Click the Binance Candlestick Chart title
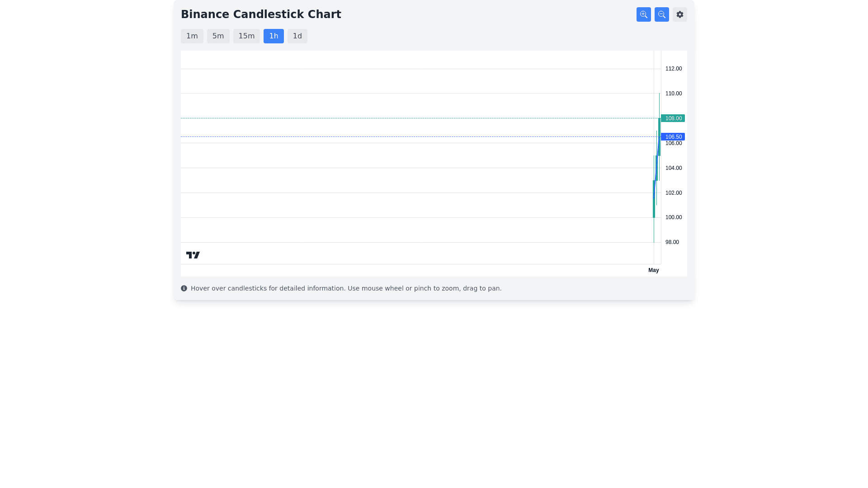Viewport: 868px width, 488px height. pyautogui.click(x=261, y=14)
